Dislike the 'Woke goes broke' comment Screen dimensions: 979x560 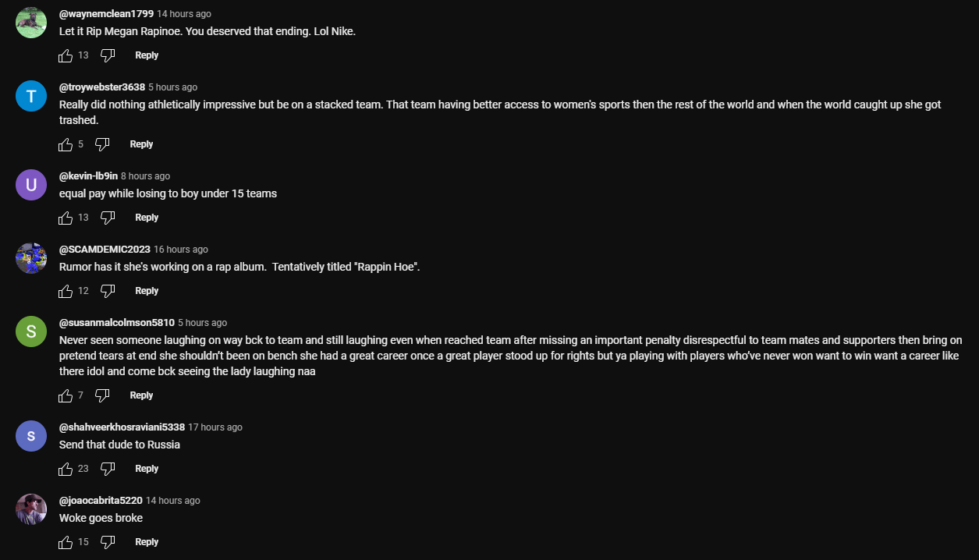tap(108, 542)
